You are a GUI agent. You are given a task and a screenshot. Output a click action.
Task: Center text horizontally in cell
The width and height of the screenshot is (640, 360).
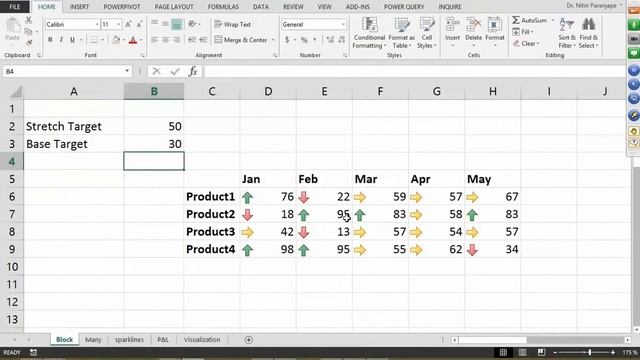pos(165,40)
